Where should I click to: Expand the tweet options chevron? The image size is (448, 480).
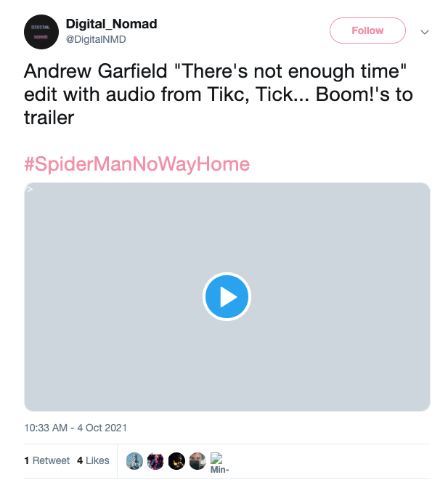pos(425,32)
